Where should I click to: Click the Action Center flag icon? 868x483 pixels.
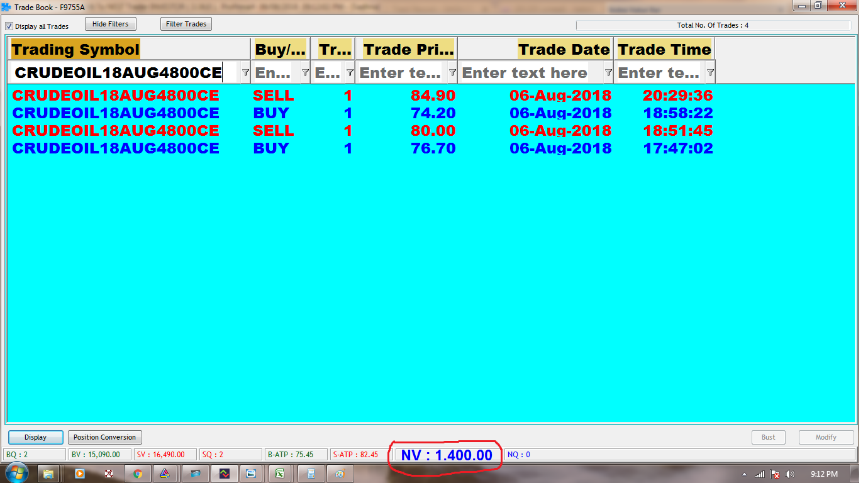coord(775,474)
